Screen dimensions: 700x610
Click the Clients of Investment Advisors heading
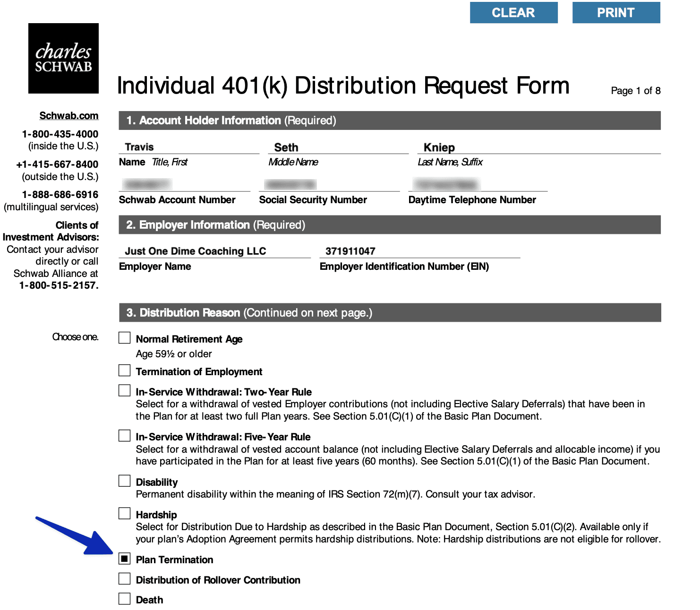51,231
